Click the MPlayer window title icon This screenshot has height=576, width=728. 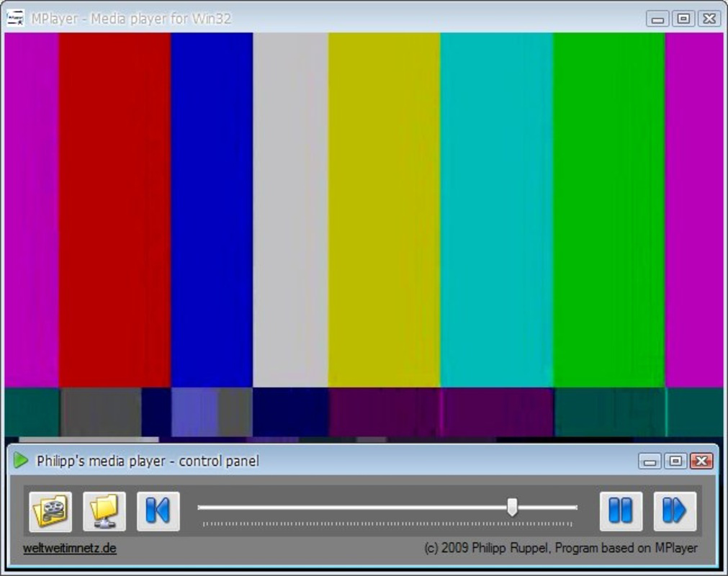15,19
